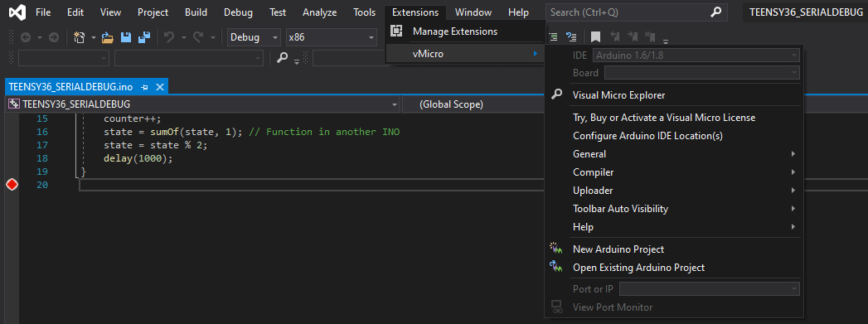Screen dimensions: 868x324
Task: Open the Debug configuration dropdown
Action: 255,37
